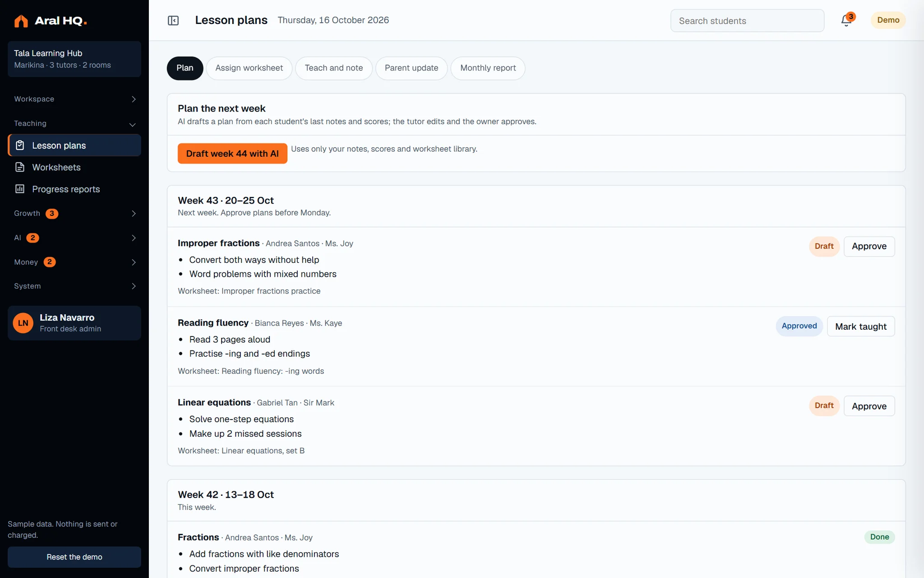Click Draft week 44 with AI

232,154
